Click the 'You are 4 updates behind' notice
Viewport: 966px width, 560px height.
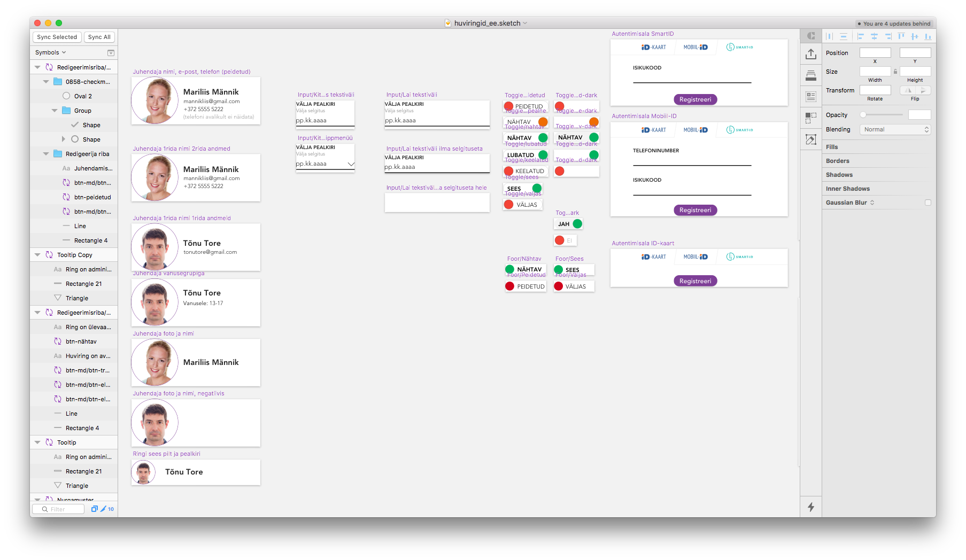point(894,24)
